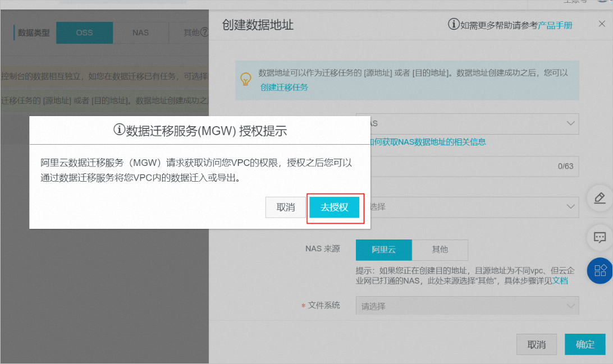Screen dimensions: 613x364
Task: Click the 去授权 authorize button
Action: 334,208
